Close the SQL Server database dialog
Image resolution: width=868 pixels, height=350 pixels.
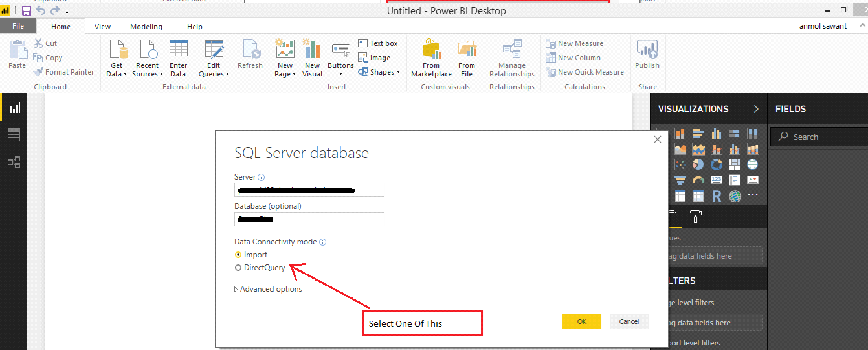(658, 139)
